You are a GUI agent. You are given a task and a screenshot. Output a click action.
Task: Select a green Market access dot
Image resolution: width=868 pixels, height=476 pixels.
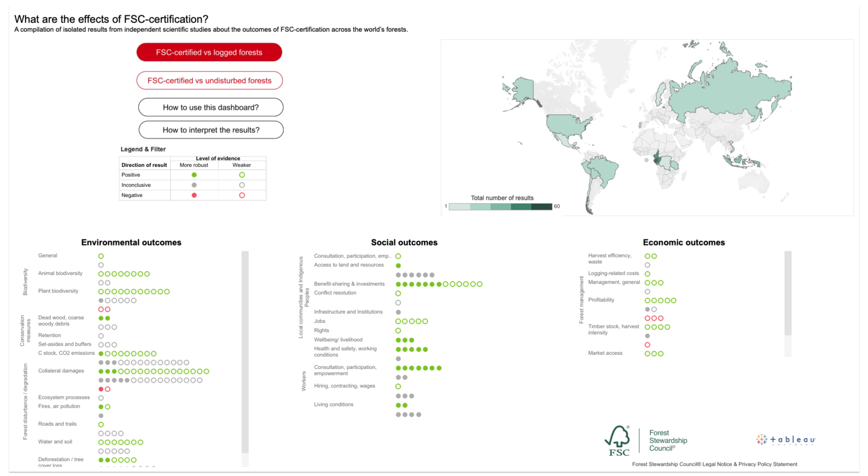click(x=648, y=353)
